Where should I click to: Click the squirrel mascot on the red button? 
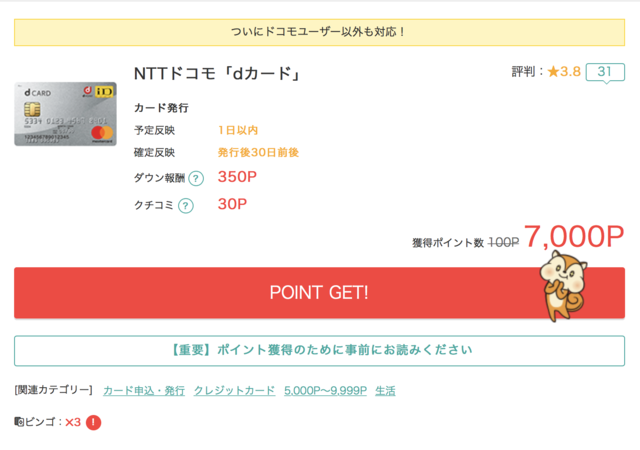tap(564, 286)
